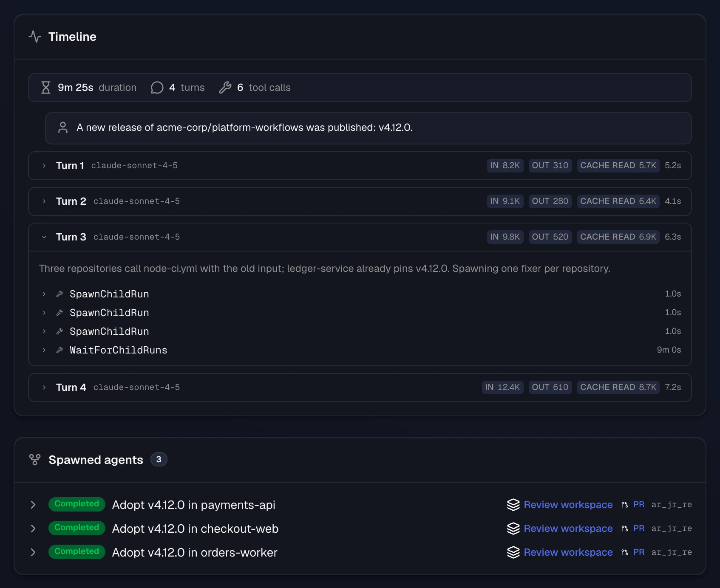The image size is (720, 588).
Task: Click the Completed badge for payments-api
Action: pos(77,504)
